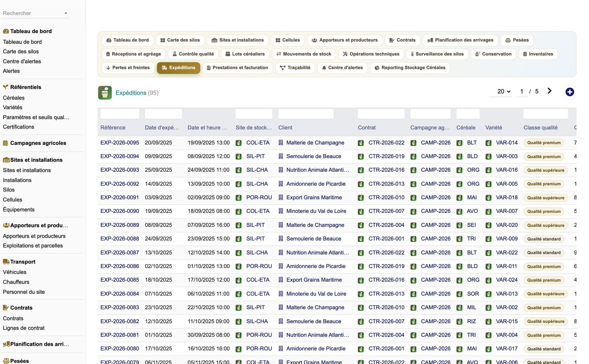Sort by Classe qualité column header
The image size is (589, 364).
(x=540, y=128)
